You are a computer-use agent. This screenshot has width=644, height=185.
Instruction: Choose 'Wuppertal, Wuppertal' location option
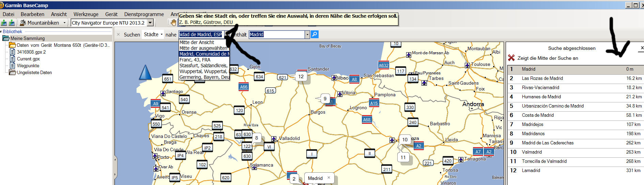[x=204, y=71]
